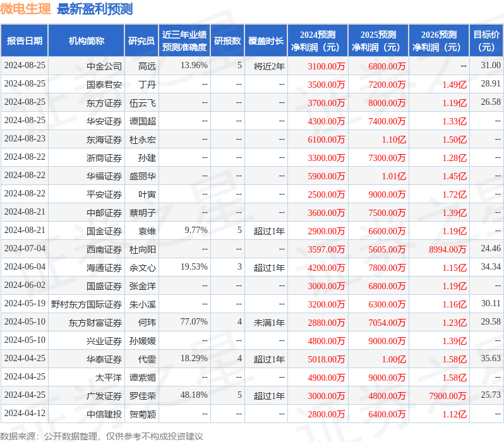Click the 机构简称 column header
This screenshot has height=442, width=504.
point(86,41)
